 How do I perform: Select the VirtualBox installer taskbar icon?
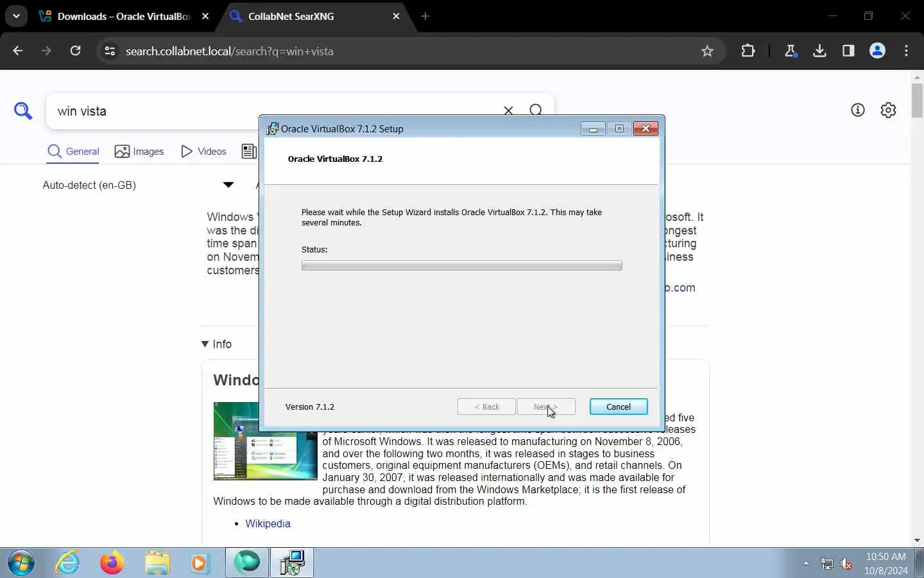coord(292,563)
